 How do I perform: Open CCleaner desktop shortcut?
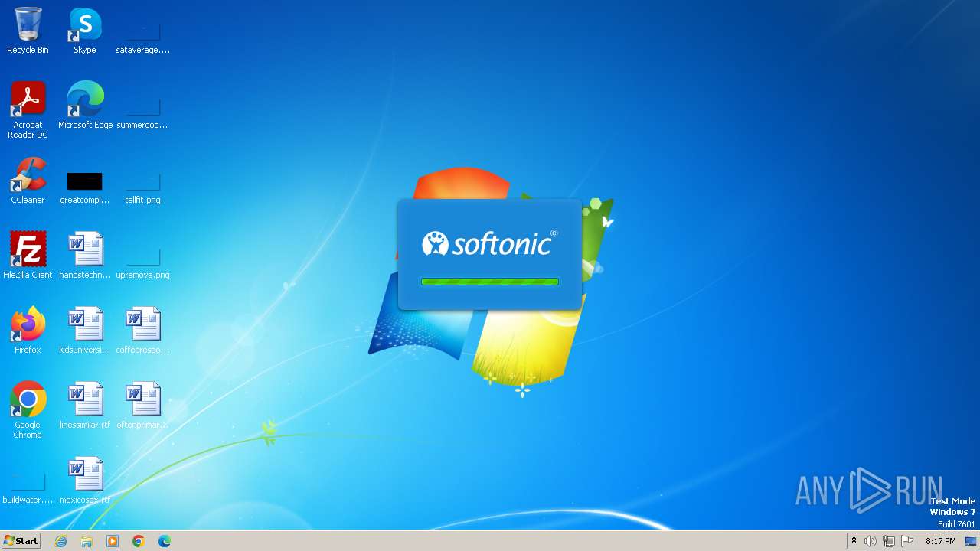28,181
